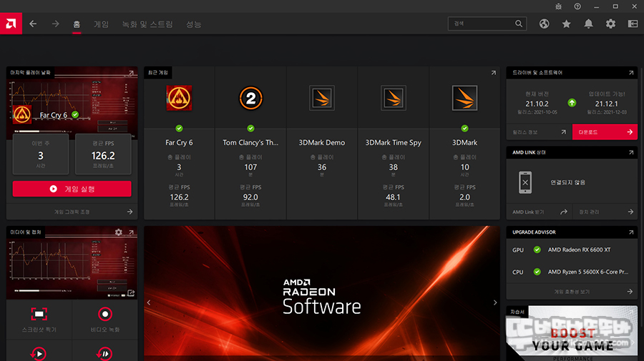This screenshot has width=644, height=361.
Task: Select the 3DMark Time Spy icon
Action: [394, 98]
